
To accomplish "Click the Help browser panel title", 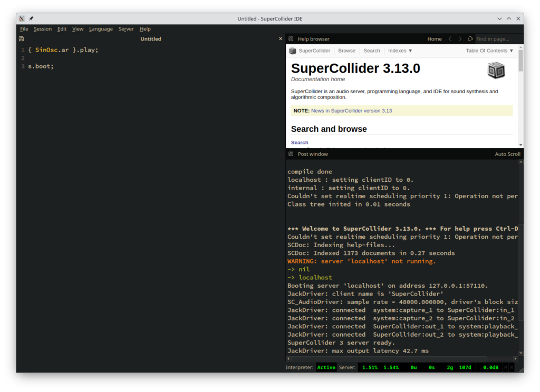I will click(x=313, y=39).
